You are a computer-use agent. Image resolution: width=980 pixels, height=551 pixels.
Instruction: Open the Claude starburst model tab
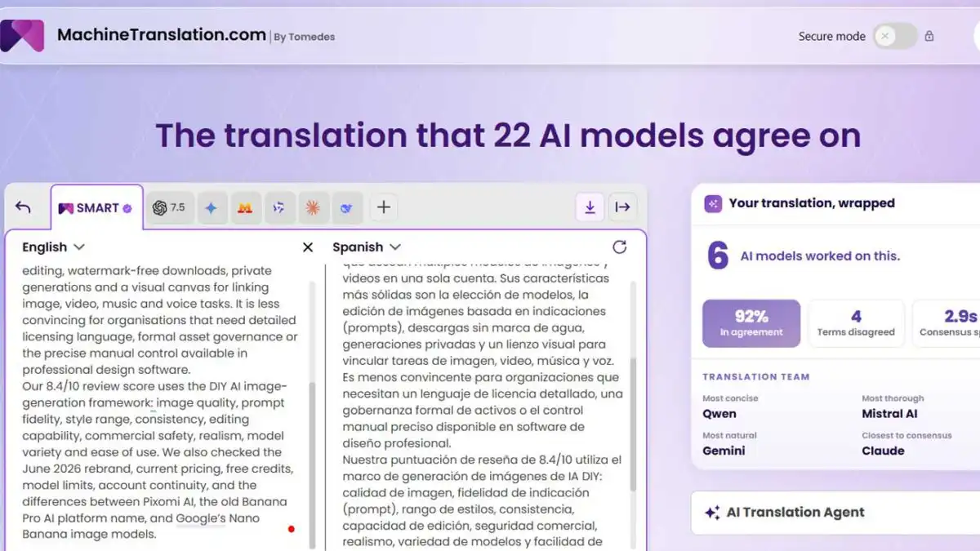pyautogui.click(x=313, y=208)
